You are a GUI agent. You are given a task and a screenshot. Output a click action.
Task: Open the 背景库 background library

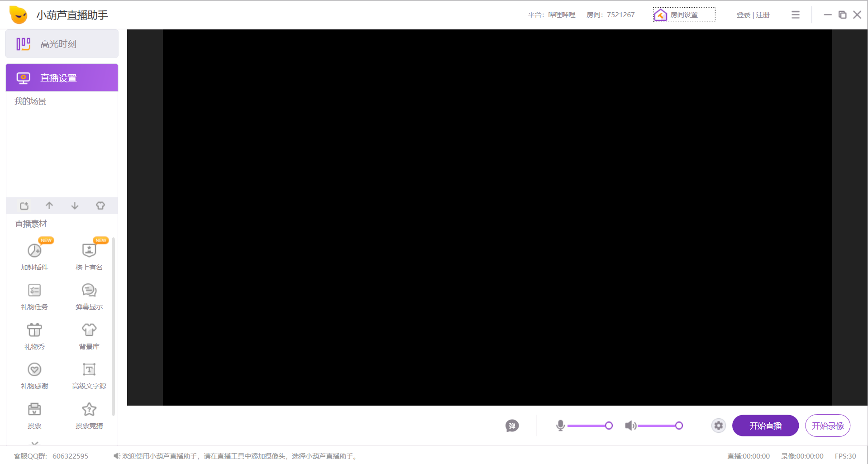pyautogui.click(x=89, y=336)
